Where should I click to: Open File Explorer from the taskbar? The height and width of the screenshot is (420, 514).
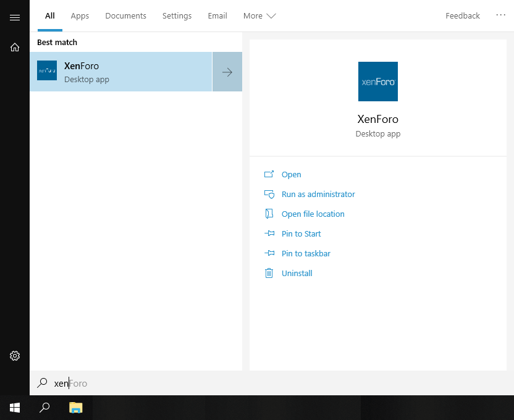tap(76, 408)
